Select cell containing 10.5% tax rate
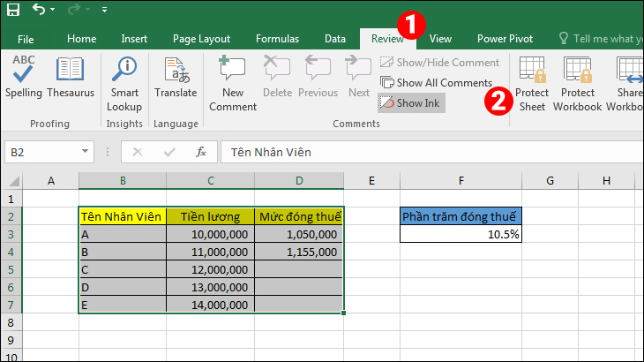644x362 pixels. pos(460,235)
